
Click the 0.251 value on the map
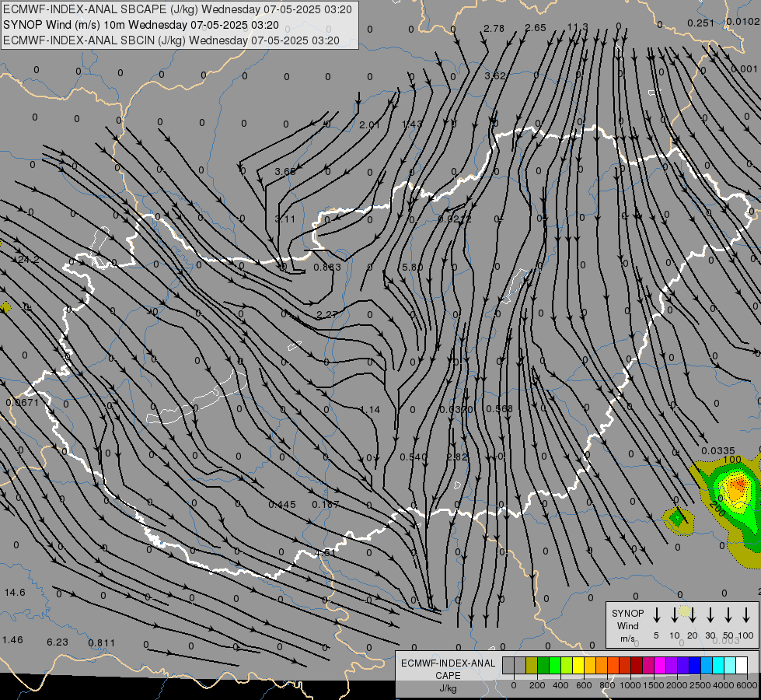coord(701,23)
